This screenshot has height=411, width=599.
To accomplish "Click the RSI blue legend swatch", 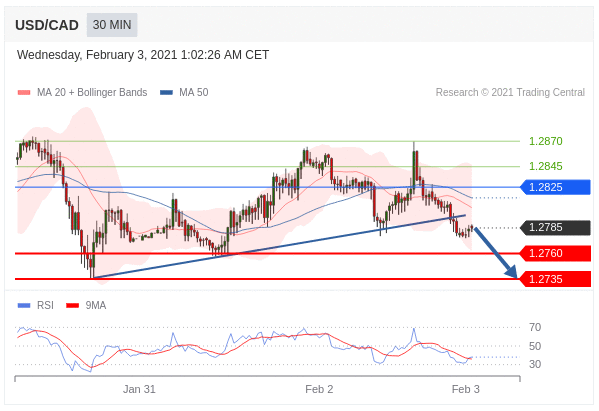I will tap(24, 305).
